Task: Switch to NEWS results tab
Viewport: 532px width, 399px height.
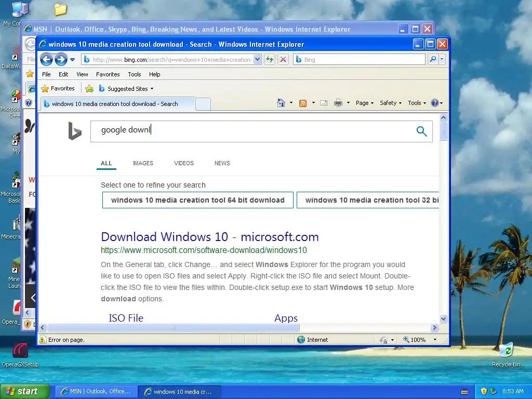Action: click(222, 163)
